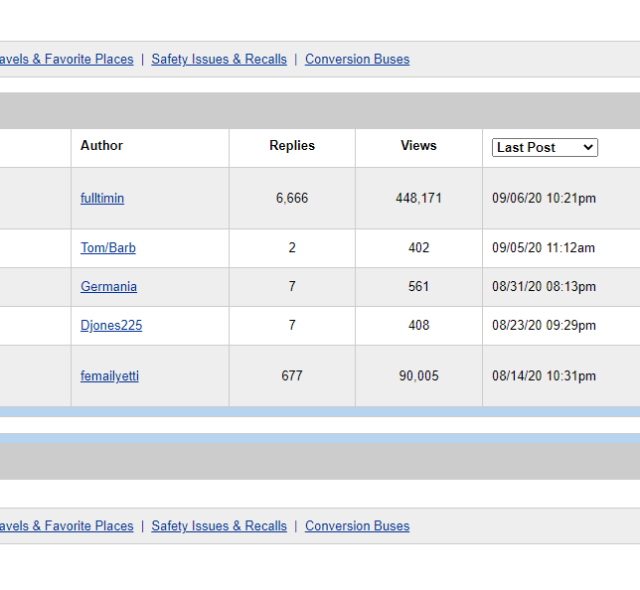Click the Author column header
The height and width of the screenshot is (590, 640).
point(102,146)
